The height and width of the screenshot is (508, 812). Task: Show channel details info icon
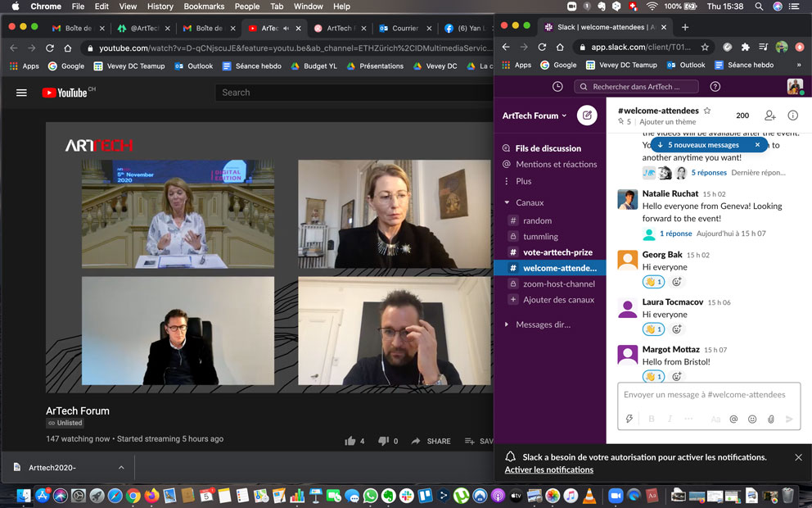[x=793, y=115]
